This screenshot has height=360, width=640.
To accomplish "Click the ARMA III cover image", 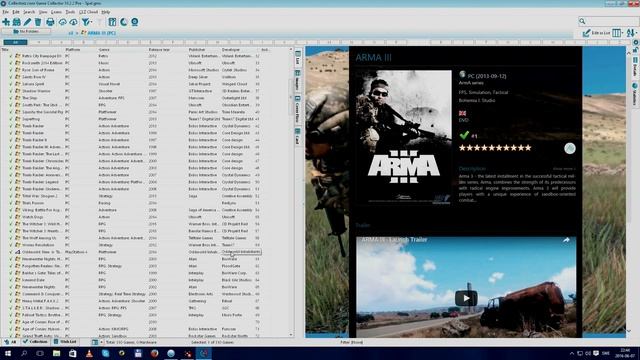I will 403,137.
